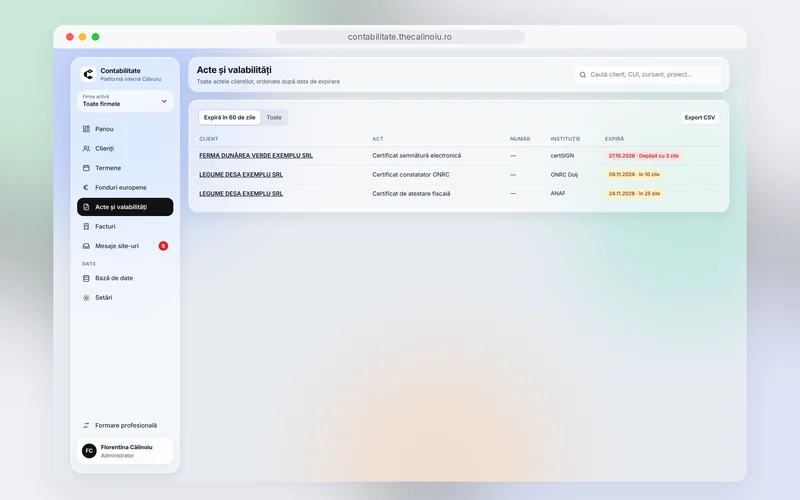Click the red 27.10.2026 expired badge
800x500 pixels.
click(x=643, y=156)
